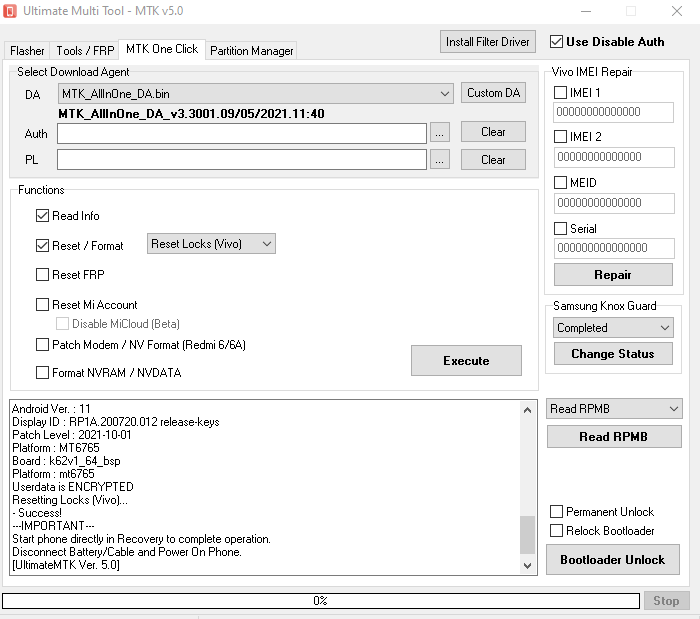Viewport: 700px width, 619px height.
Task: Click the Execute button
Action: point(466,360)
